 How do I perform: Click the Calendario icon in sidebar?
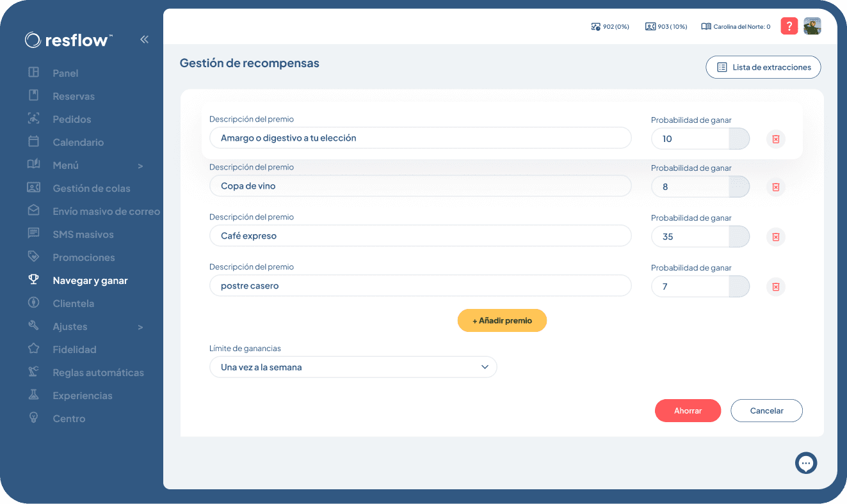click(34, 142)
